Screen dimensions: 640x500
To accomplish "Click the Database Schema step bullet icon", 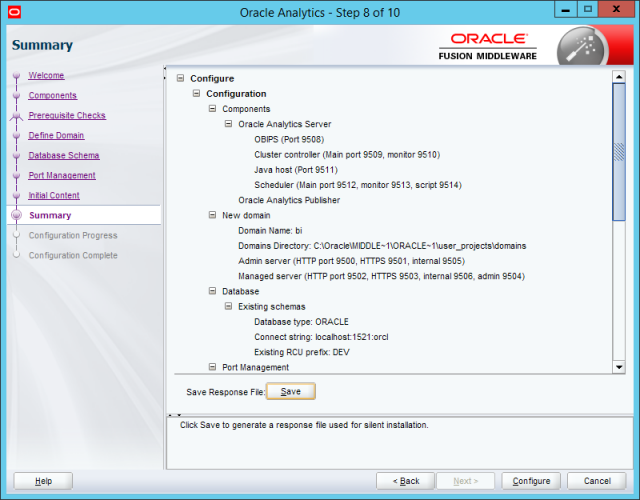I will click(16, 156).
